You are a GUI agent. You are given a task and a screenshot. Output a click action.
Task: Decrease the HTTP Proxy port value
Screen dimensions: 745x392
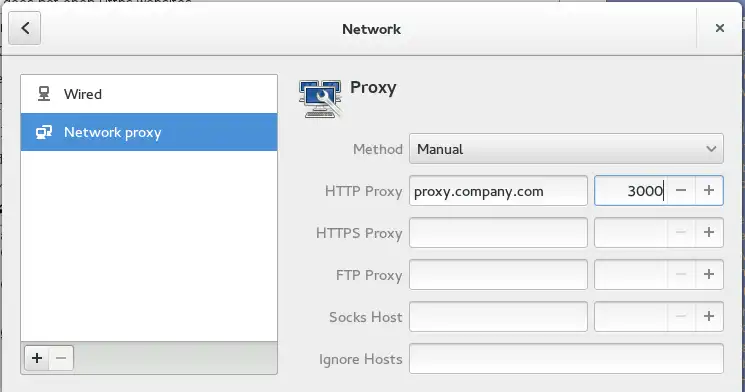[x=681, y=191]
